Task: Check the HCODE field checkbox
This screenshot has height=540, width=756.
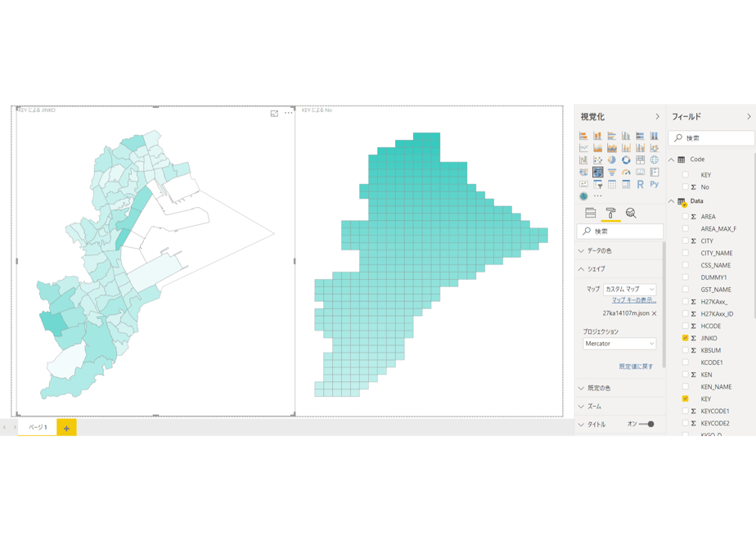Action: [x=685, y=326]
